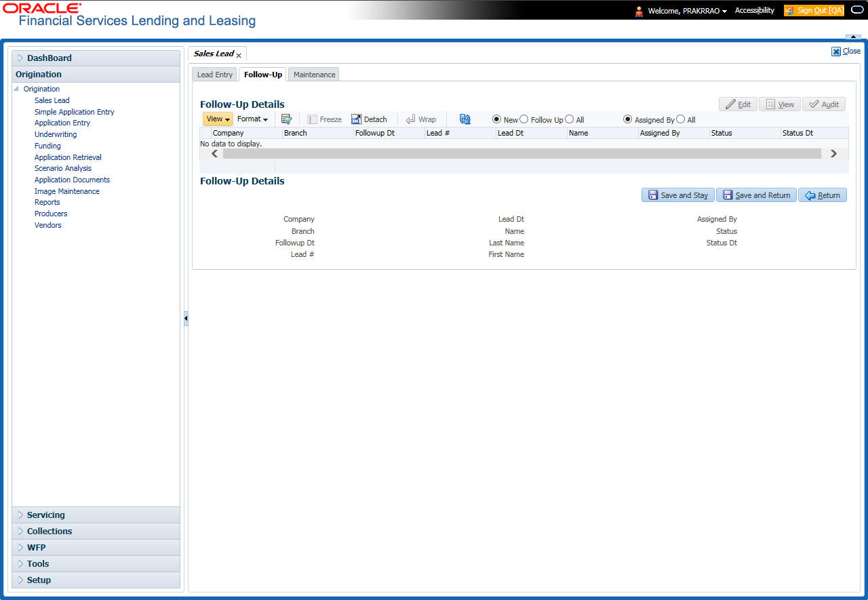Viewport: 868px width, 600px height.
Task: Click the Refresh table icon
Action: (465, 119)
